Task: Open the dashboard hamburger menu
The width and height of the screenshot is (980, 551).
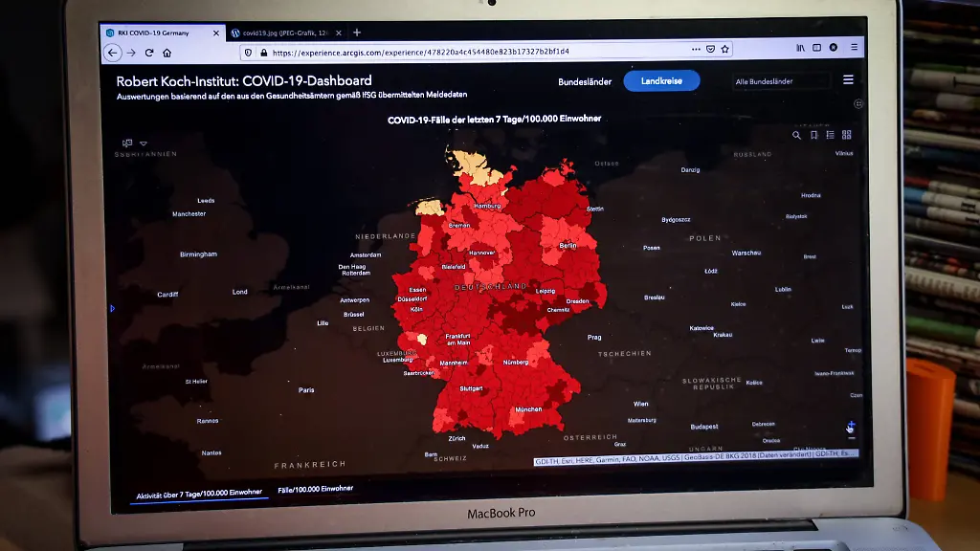Action: [848, 80]
